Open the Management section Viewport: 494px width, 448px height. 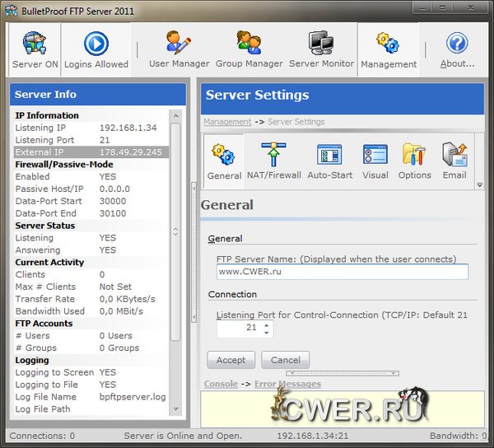point(389,49)
